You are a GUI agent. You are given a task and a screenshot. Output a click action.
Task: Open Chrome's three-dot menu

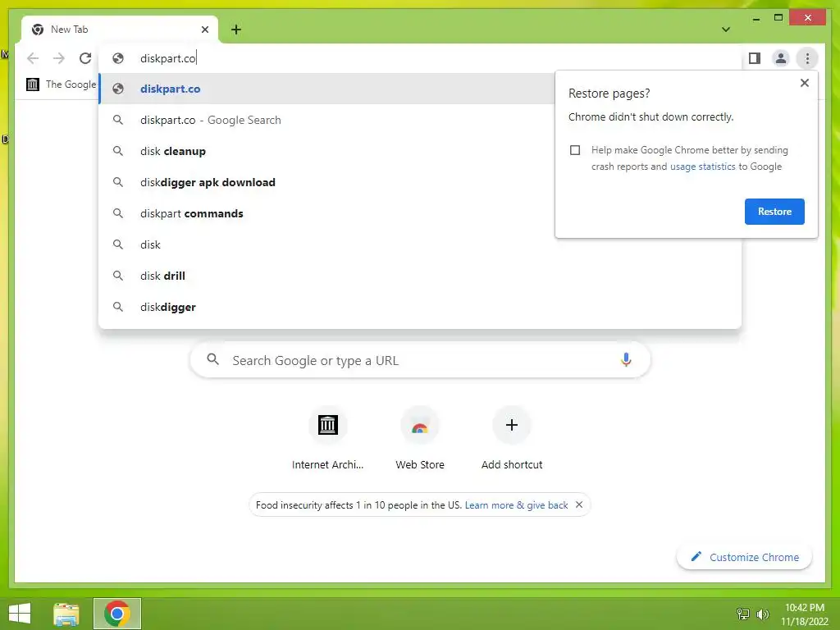click(807, 58)
